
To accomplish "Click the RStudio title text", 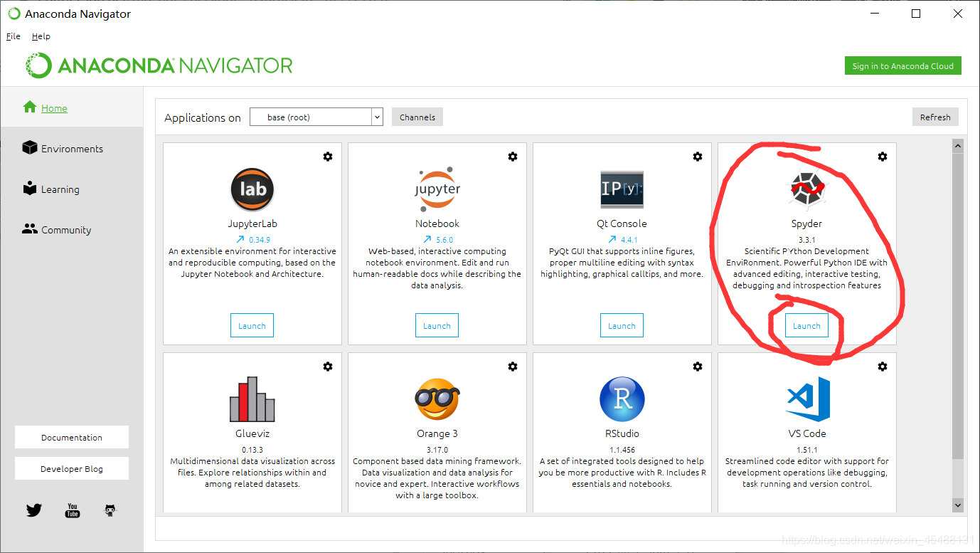I will [622, 433].
